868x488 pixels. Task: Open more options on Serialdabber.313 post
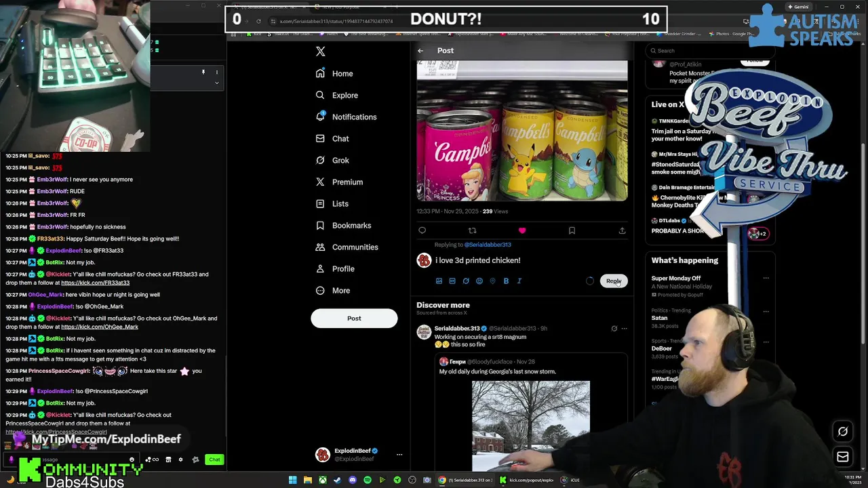pyautogui.click(x=625, y=329)
